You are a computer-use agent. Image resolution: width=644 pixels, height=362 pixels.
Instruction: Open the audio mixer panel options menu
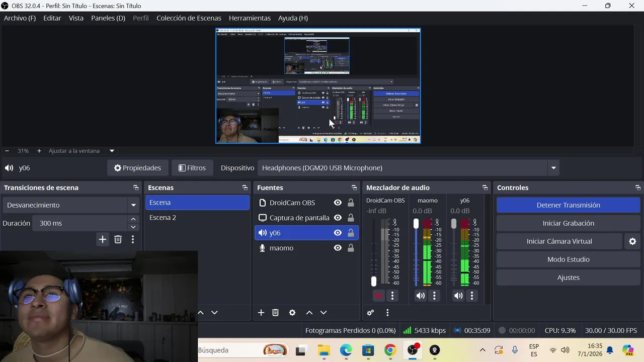point(387,313)
